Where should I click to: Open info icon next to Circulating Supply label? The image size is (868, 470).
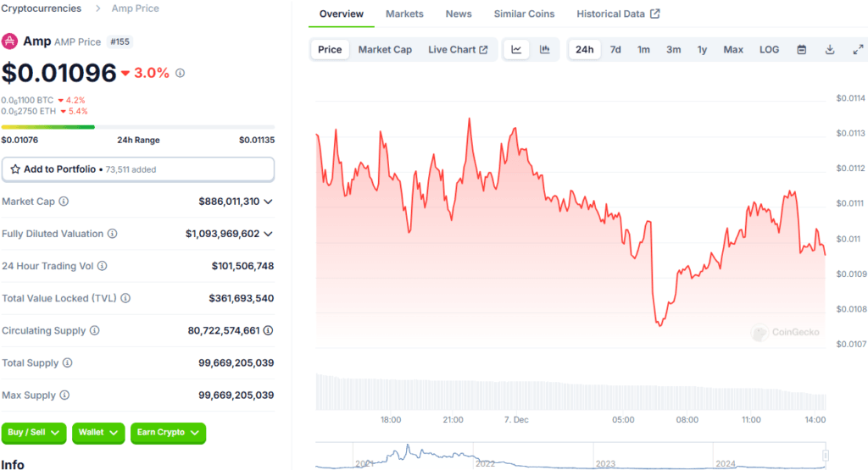95,330
